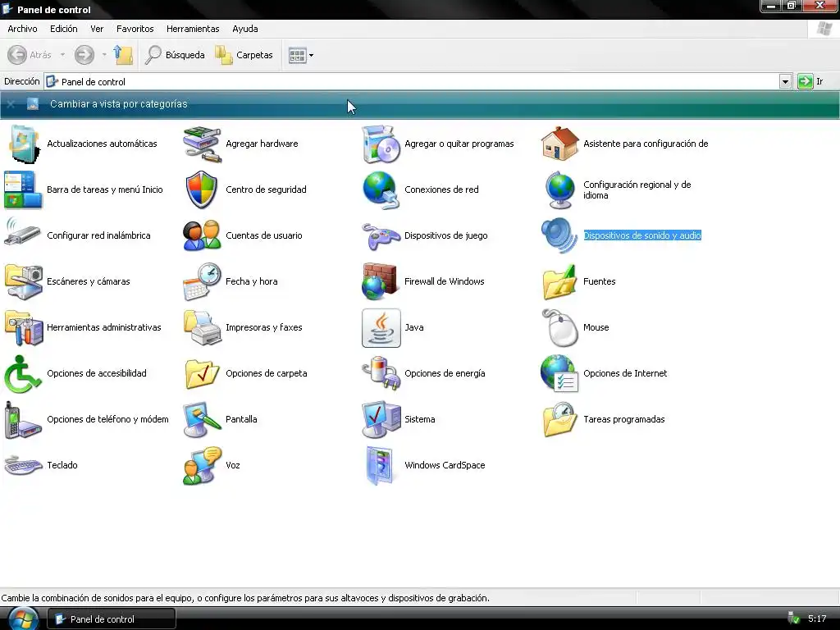Click the Ir go button
The image size is (840, 630).
click(810, 81)
